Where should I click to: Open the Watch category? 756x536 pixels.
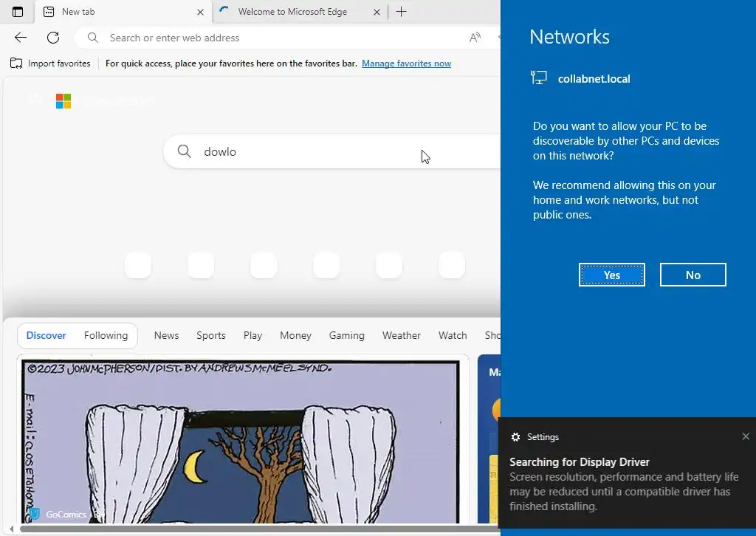pyautogui.click(x=453, y=335)
